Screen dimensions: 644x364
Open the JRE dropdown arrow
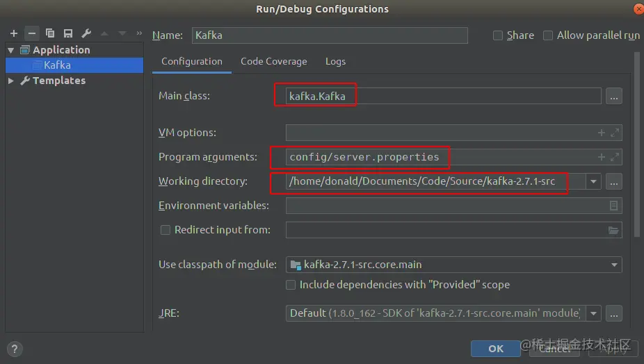(x=593, y=313)
